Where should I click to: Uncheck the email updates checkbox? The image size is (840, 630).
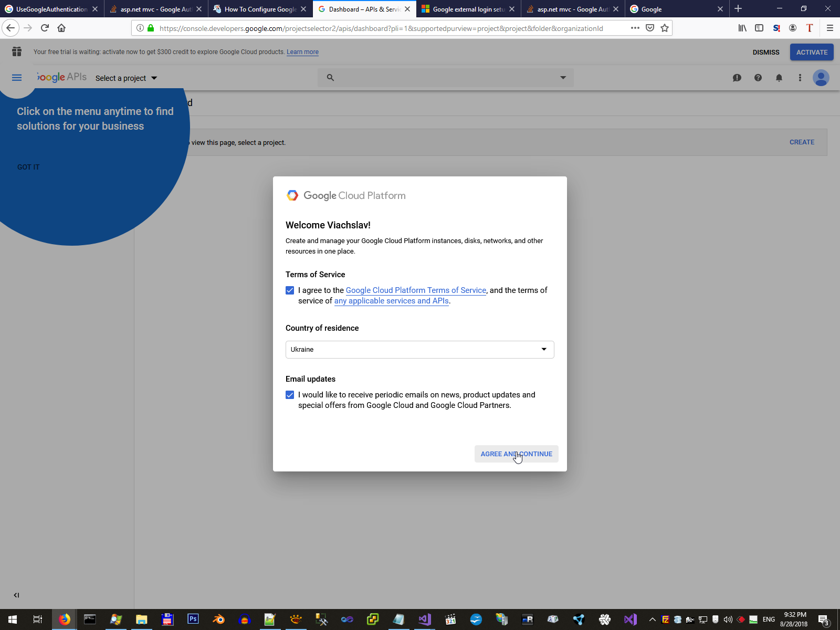[x=290, y=395]
